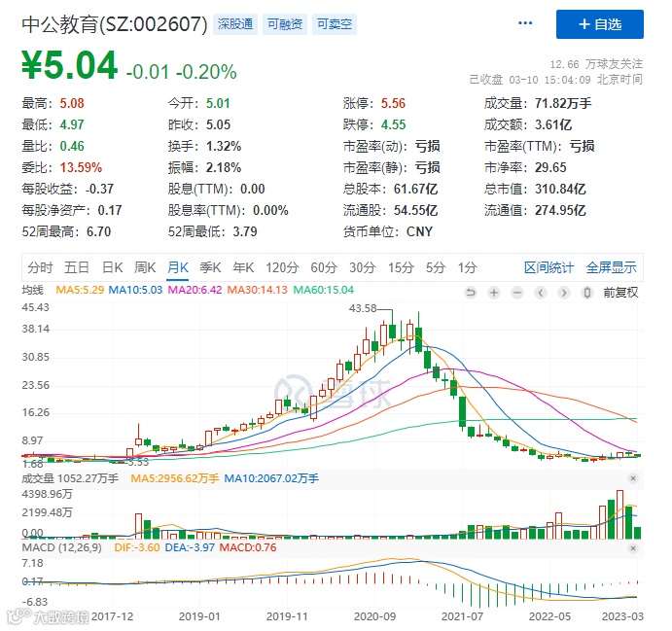Click the candlestick style icon beside 前复权
Screen dimensions: 672x631
[x=587, y=293]
